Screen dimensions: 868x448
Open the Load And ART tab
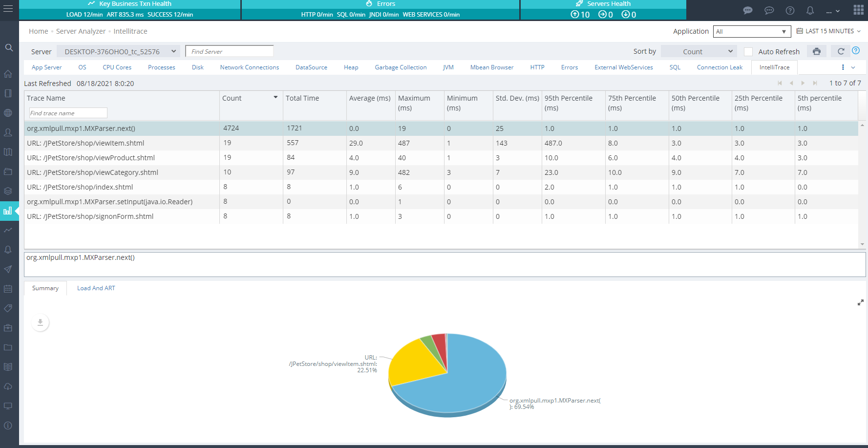96,288
